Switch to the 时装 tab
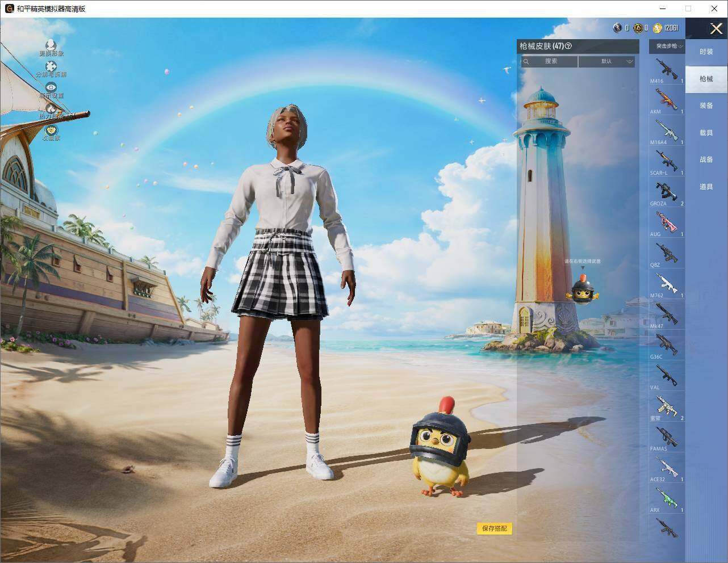728x563 pixels. pyautogui.click(x=706, y=52)
